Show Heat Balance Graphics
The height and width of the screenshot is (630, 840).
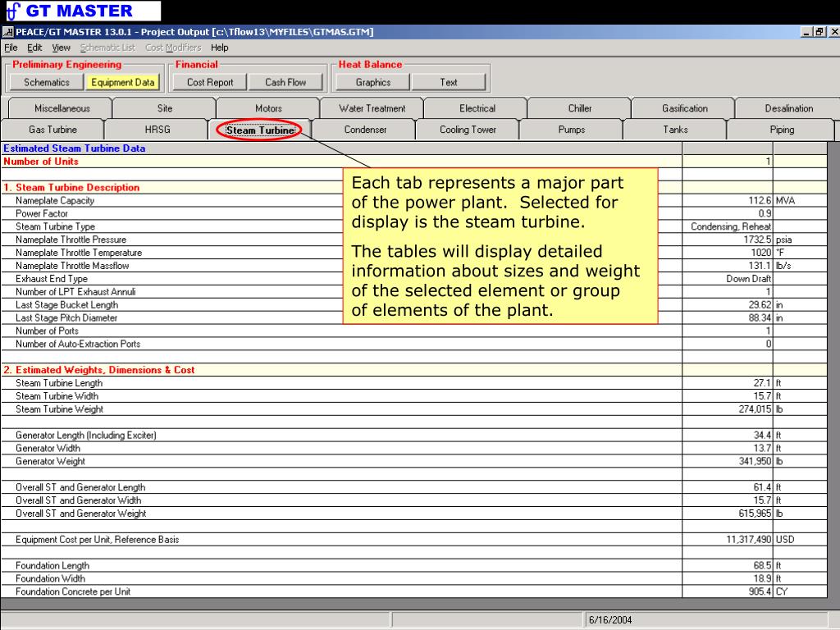373,82
